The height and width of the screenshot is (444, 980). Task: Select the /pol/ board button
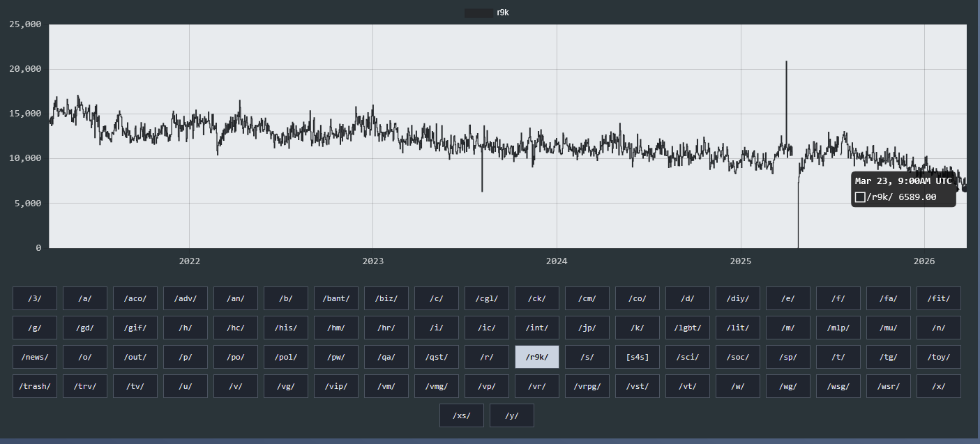pyautogui.click(x=286, y=357)
